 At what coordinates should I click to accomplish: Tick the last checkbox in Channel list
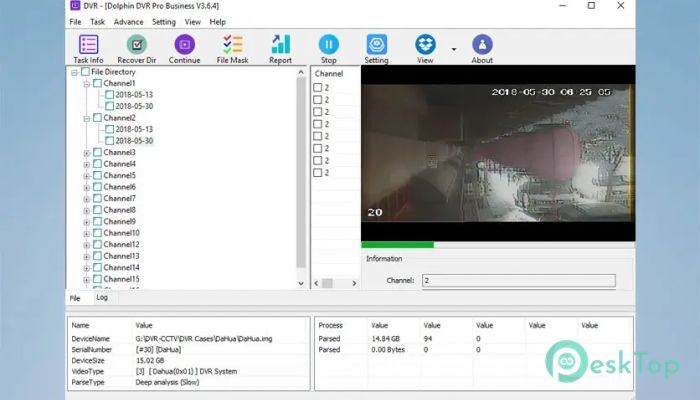pyautogui.click(x=317, y=173)
